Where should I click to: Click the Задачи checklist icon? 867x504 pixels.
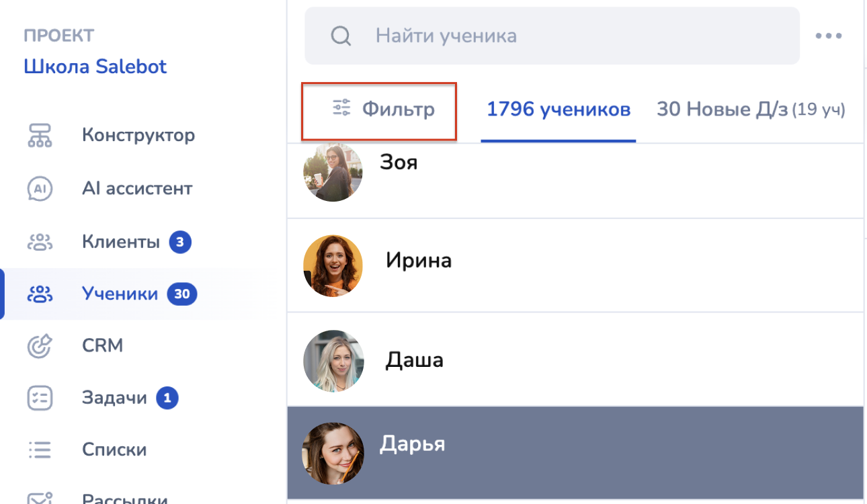[40, 398]
